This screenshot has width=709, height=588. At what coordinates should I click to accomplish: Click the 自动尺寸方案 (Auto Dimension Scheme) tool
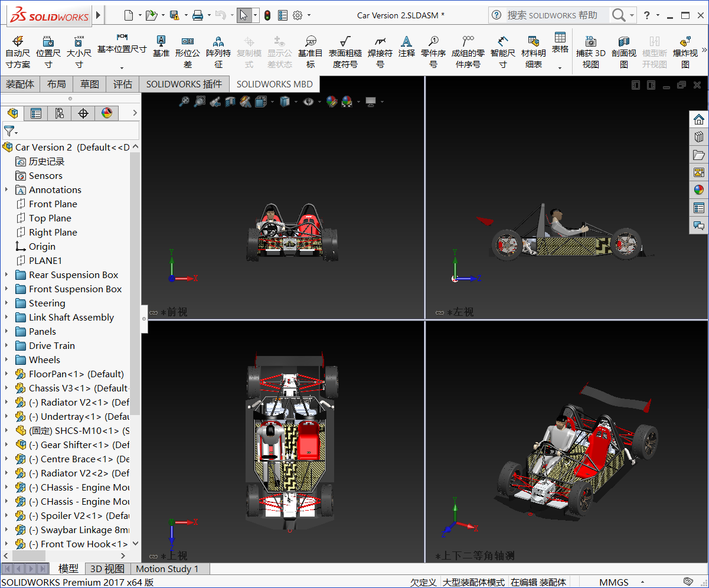tap(18, 51)
